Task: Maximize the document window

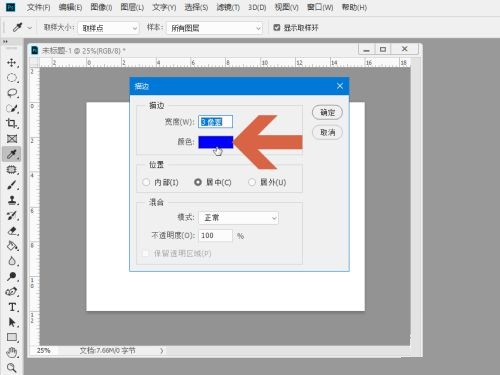Action: coord(383,49)
